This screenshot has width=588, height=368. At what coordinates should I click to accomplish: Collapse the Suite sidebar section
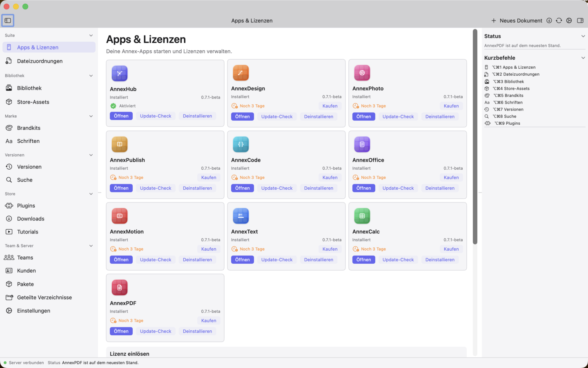(91, 36)
